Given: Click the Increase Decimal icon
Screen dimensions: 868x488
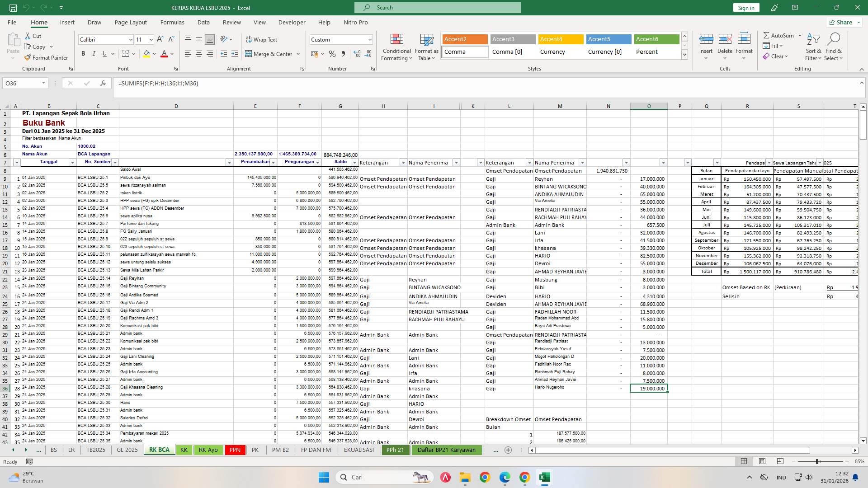Looking at the screenshot, I should pyautogui.click(x=357, y=54).
